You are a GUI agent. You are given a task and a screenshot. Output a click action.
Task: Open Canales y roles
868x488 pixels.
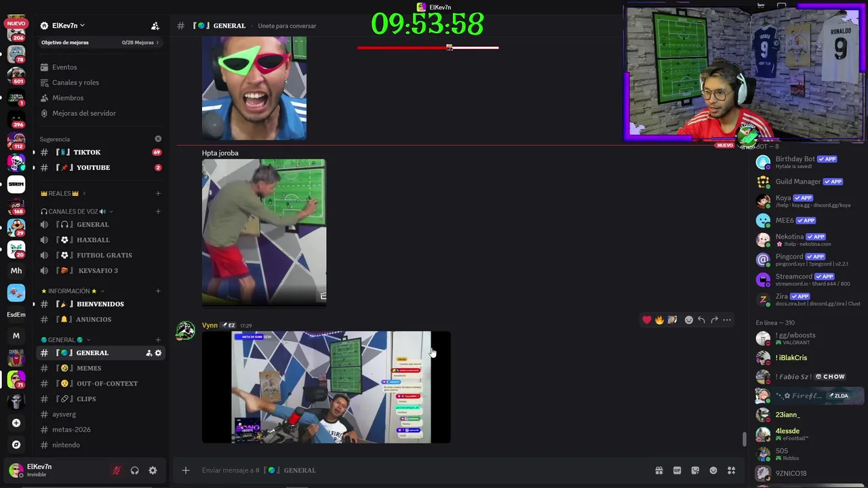pyautogui.click(x=75, y=83)
